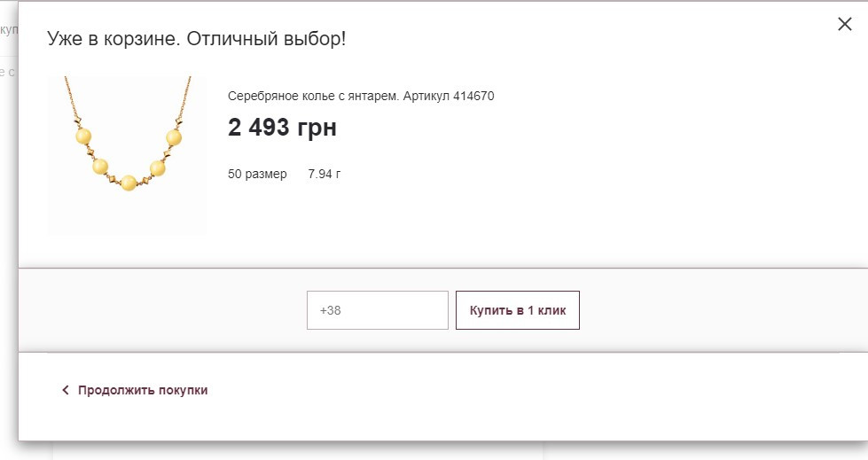Click the Купить в 1 клик button

coord(518,310)
